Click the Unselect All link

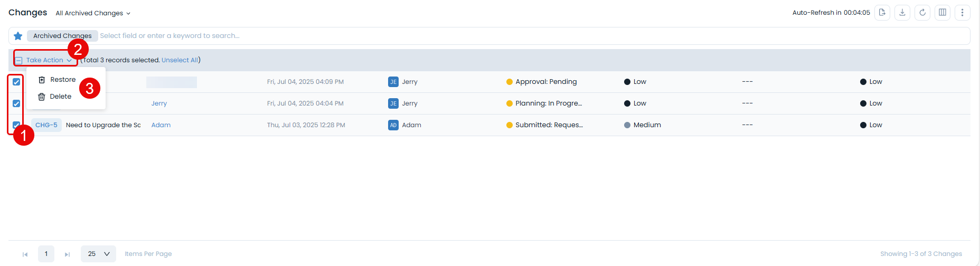(x=180, y=60)
